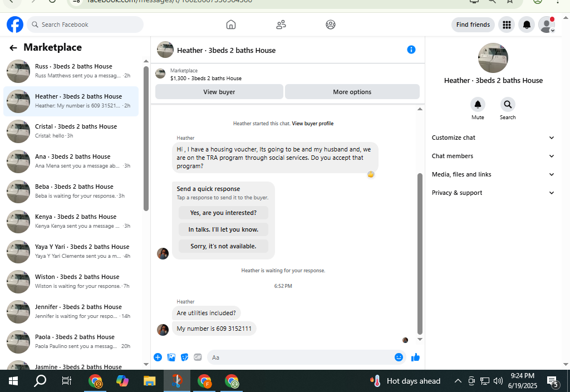570x392 pixels.
Task: Click Find friends button
Action: click(x=473, y=24)
